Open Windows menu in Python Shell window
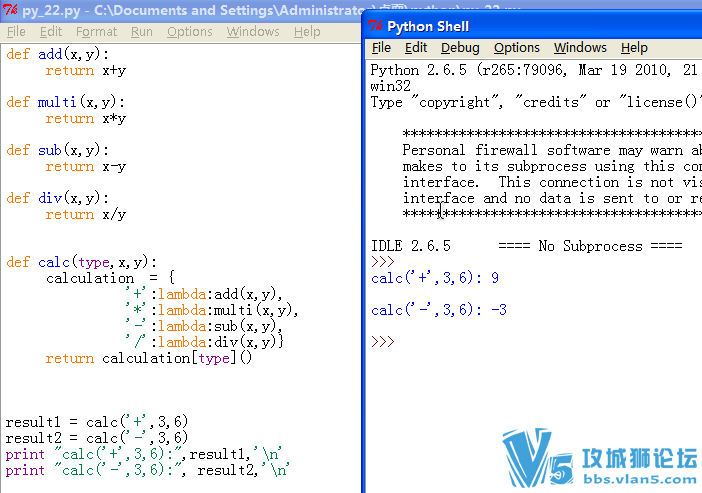This screenshot has width=702, height=493. click(x=580, y=47)
